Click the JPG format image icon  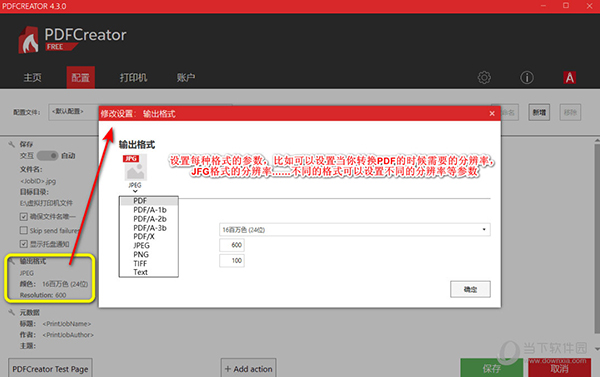(x=135, y=168)
